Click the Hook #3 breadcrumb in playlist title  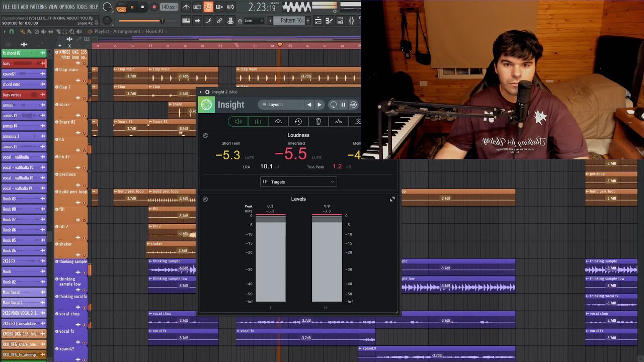[x=154, y=31]
